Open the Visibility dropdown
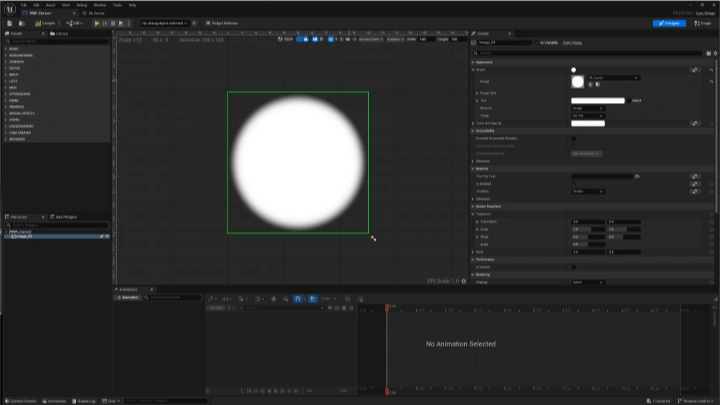 pyautogui.click(x=588, y=191)
